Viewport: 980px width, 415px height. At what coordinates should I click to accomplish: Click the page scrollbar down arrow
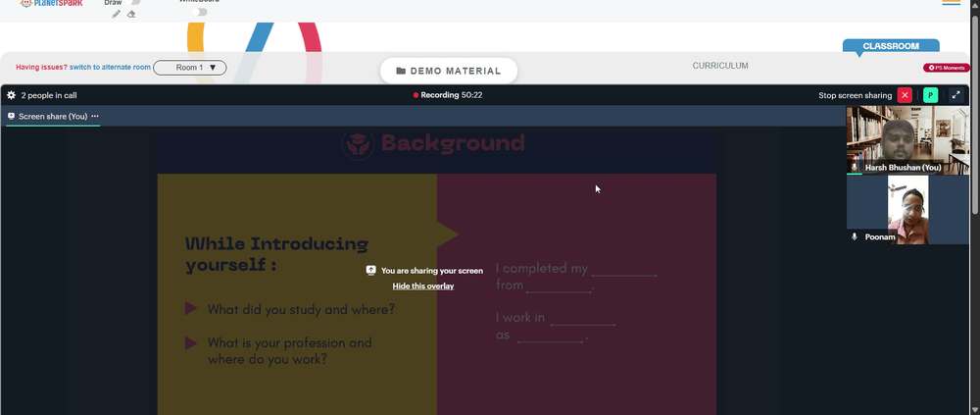click(x=975, y=411)
